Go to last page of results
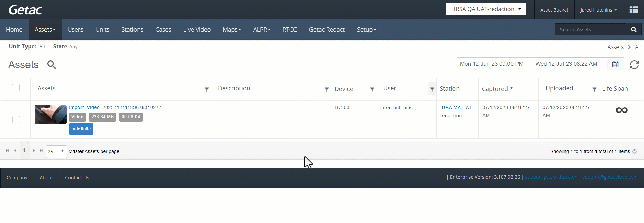Image resolution: width=644 pixels, height=223 pixels. click(41, 151)
